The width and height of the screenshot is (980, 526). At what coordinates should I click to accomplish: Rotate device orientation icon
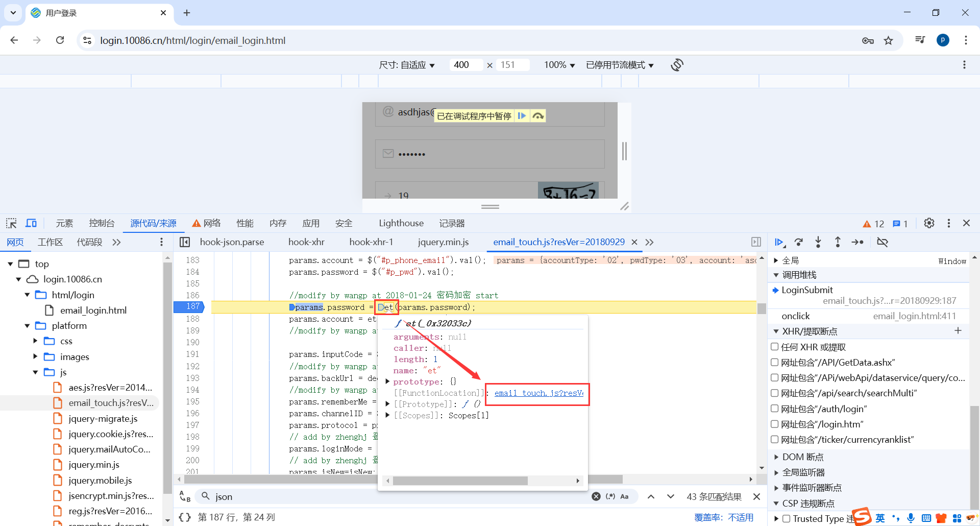pyautogui.click(x=677, y=65)
